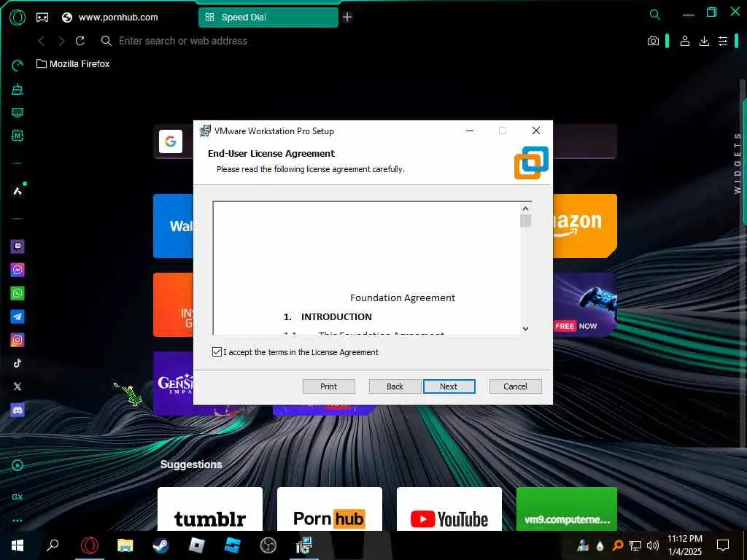Open the Google search box icon
Image resolution: width=747 pixels, height=560 pixels.
[171, 141]
